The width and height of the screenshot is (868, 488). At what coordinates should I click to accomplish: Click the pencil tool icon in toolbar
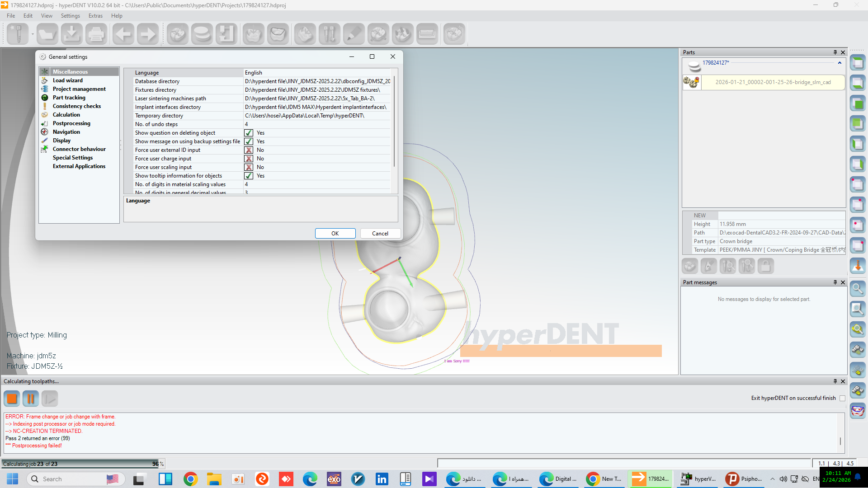(x=354, y=34)
